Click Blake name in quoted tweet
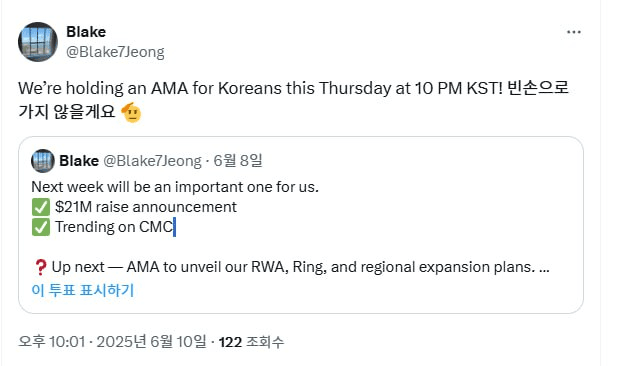Screen dimensions: 623x366 click(x=79, y=161)
